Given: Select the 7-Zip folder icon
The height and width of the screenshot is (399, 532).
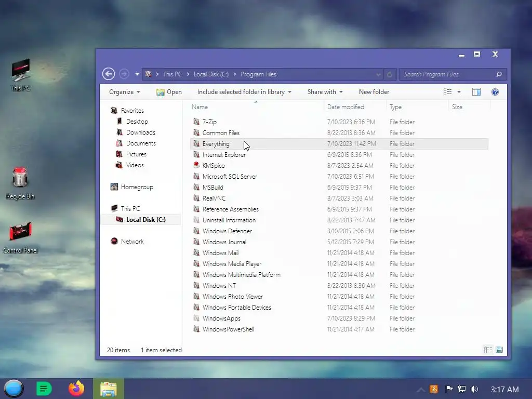Looking at the screenshot, I should (x=196, y=122).
